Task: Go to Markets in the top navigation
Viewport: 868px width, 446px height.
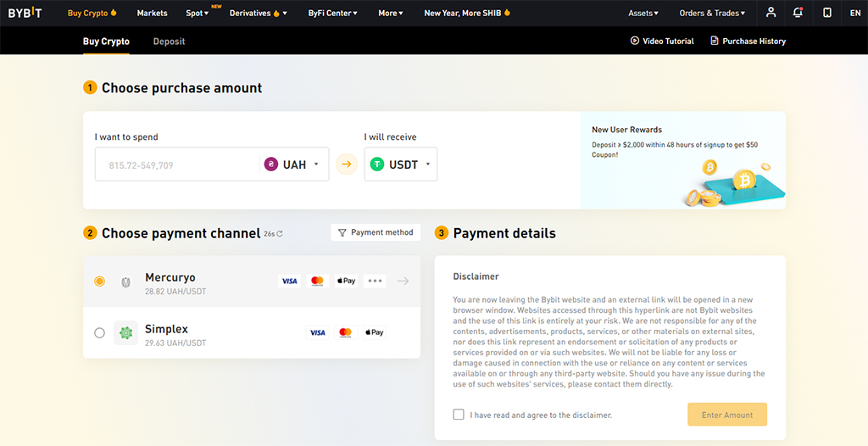Action: pos(153,13)
